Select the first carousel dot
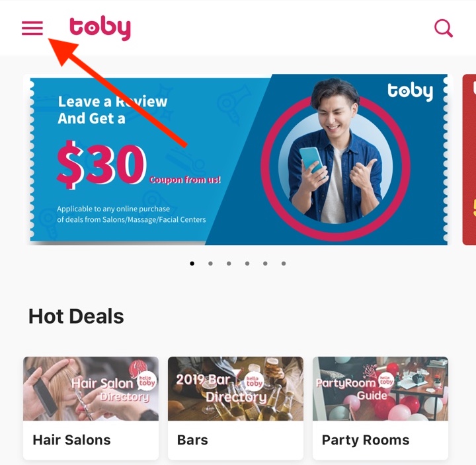This screenshot has width=476, height=465. point(192,264)
